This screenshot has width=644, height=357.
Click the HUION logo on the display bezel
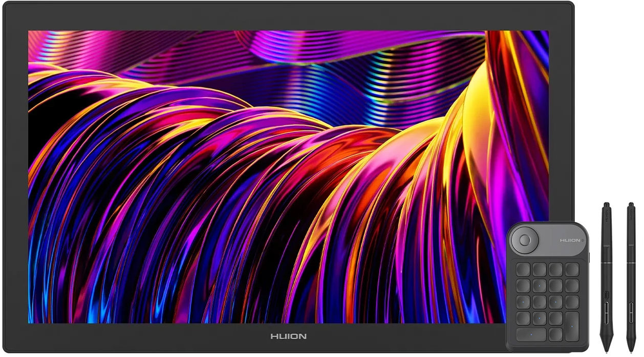click(x=288, y=337)
